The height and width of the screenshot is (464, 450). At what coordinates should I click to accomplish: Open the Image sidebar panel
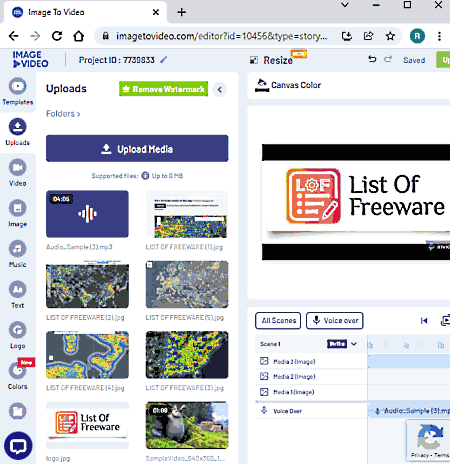click(17, 213)
